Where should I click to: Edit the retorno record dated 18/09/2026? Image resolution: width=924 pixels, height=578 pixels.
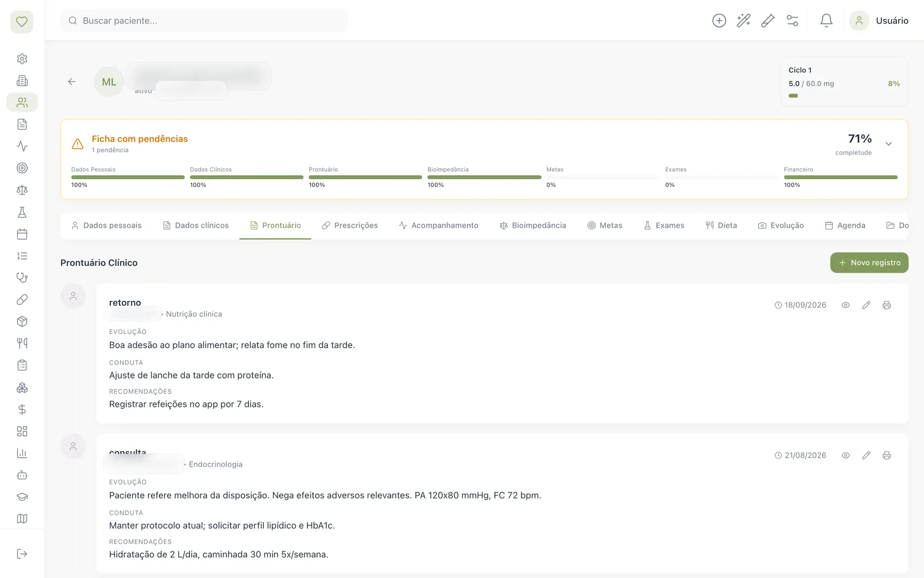866,305
